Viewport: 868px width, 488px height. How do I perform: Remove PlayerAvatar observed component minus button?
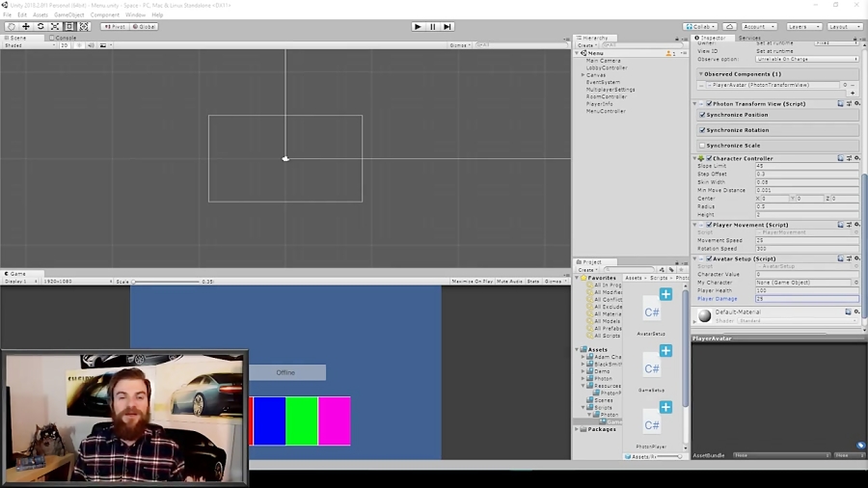tap(853, 85)
